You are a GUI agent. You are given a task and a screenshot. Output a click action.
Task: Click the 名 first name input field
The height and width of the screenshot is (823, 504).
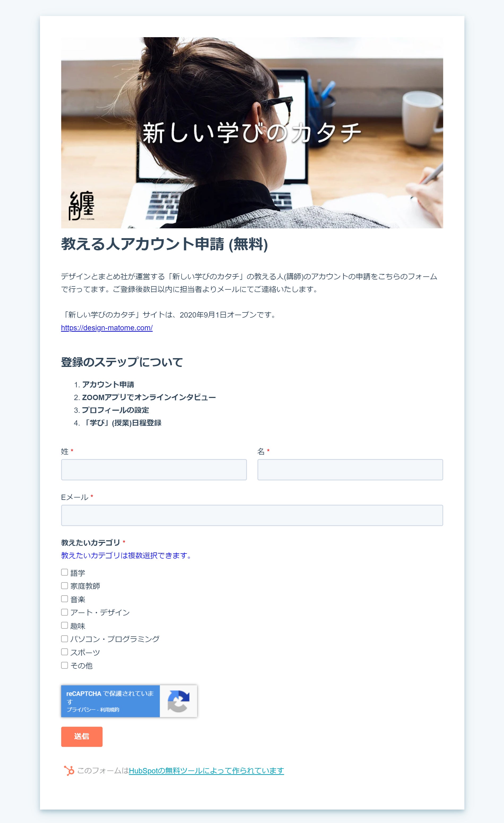pyautogui.click(x=350, y=470)
